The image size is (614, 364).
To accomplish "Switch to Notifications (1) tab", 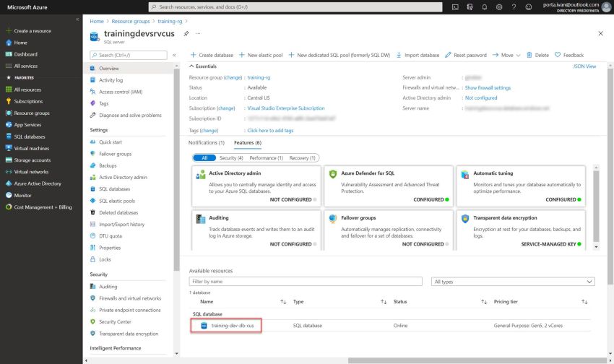I will tap(207, 143).
